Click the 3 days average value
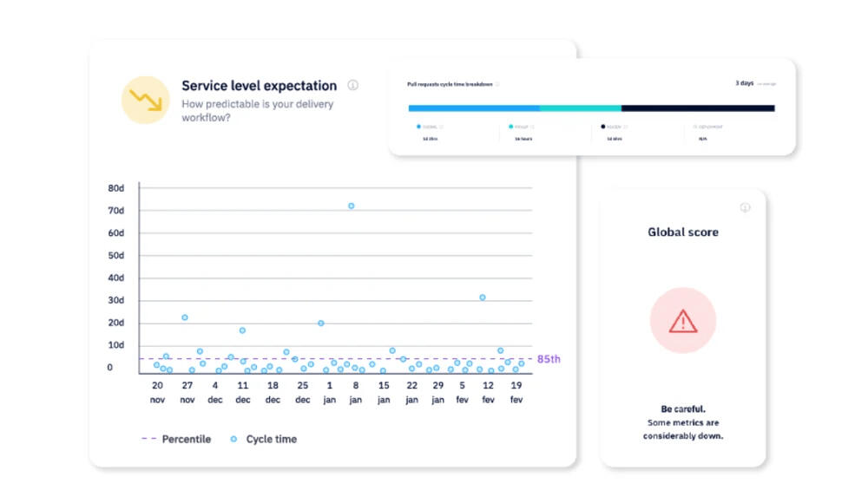868x490 pixels. coord(744,83)
